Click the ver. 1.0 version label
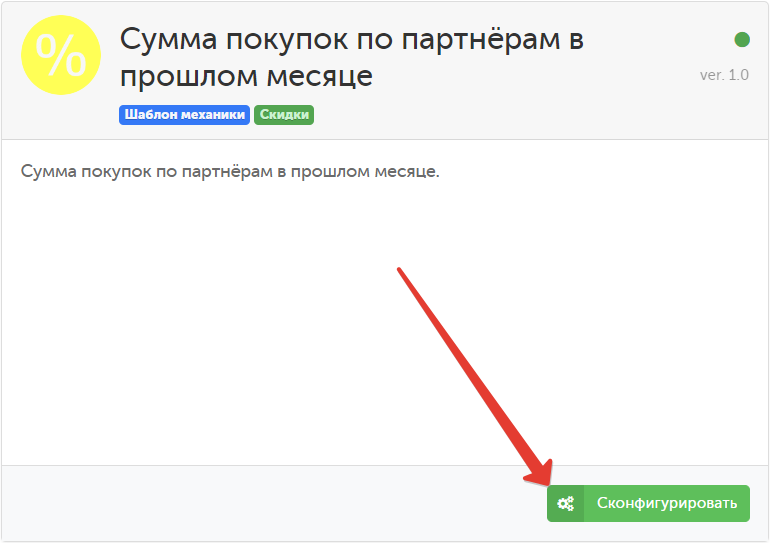This screenshot has width=770, height=543. (x=724, y=75)
